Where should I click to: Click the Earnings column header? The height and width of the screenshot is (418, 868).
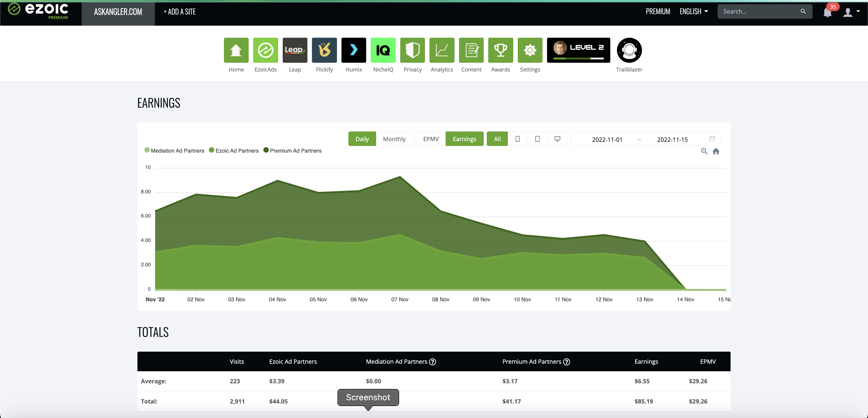[x=646, y=361]
